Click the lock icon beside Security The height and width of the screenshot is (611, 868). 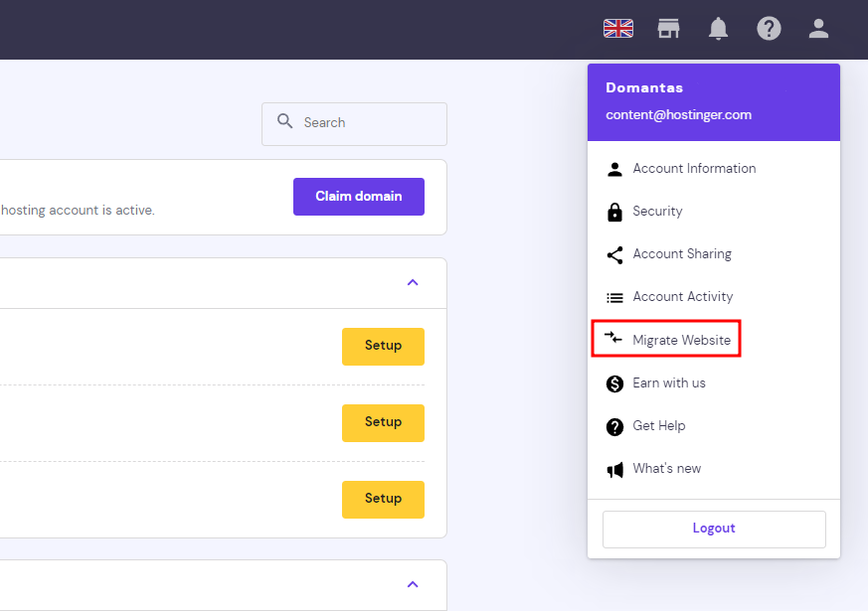[x=614, y=212]
